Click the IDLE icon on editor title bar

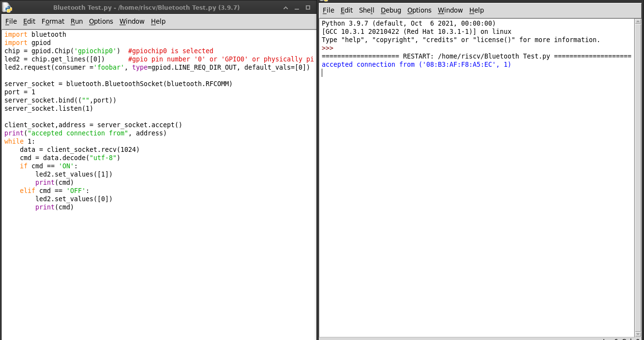(x=8, y=7)
